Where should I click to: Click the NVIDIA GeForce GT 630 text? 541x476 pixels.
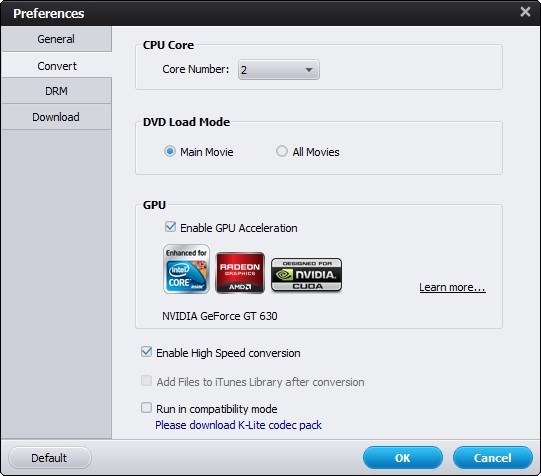point(220,316)
